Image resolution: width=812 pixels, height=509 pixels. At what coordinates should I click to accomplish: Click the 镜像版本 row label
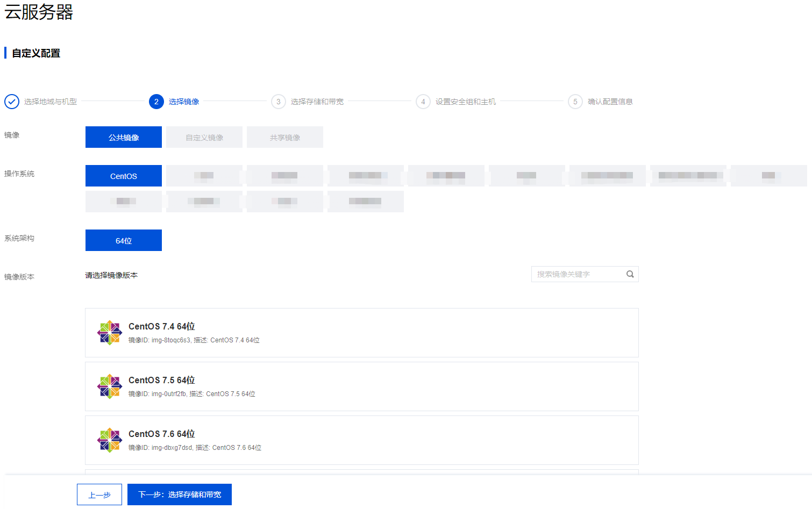point(19,277)
